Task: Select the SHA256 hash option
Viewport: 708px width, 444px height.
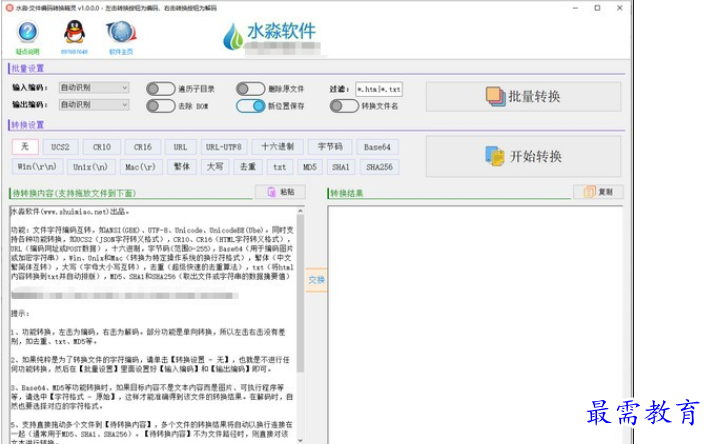Action: click(379, 167)
